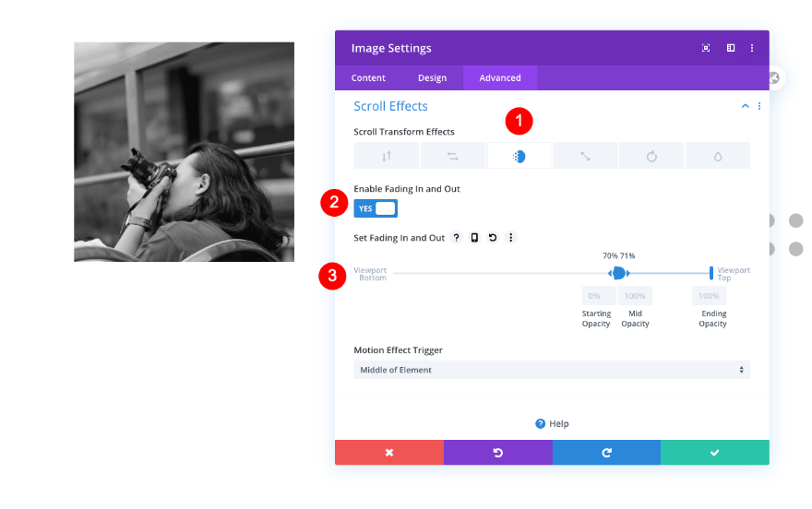Click the green save checkmark button
The height and width of the screenshot is (509, 812).
[x=715, y=453]
